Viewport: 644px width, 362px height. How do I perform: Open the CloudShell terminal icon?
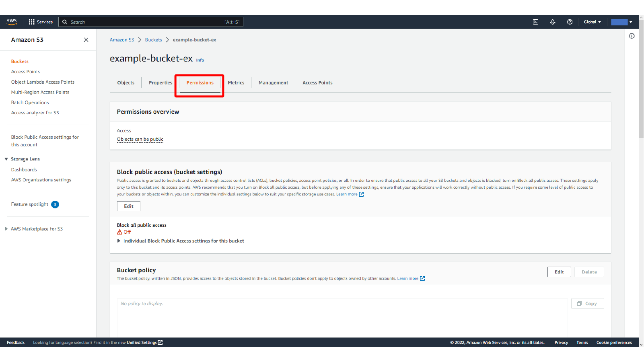535,22
